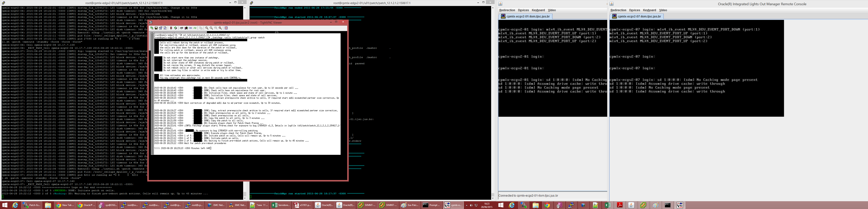Open PDF e51951.p... taskbar item
Viewport: 868px width, 209px height.
click(302, 205)
